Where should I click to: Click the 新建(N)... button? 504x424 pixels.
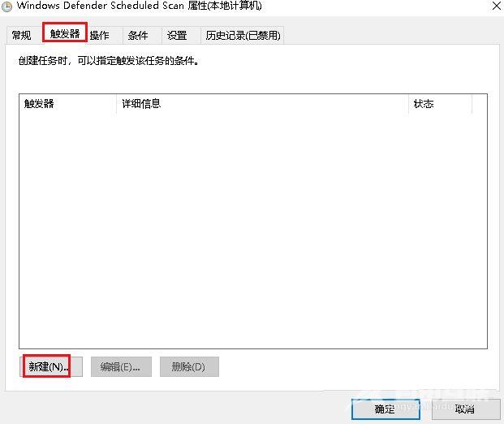coord(51,366)
